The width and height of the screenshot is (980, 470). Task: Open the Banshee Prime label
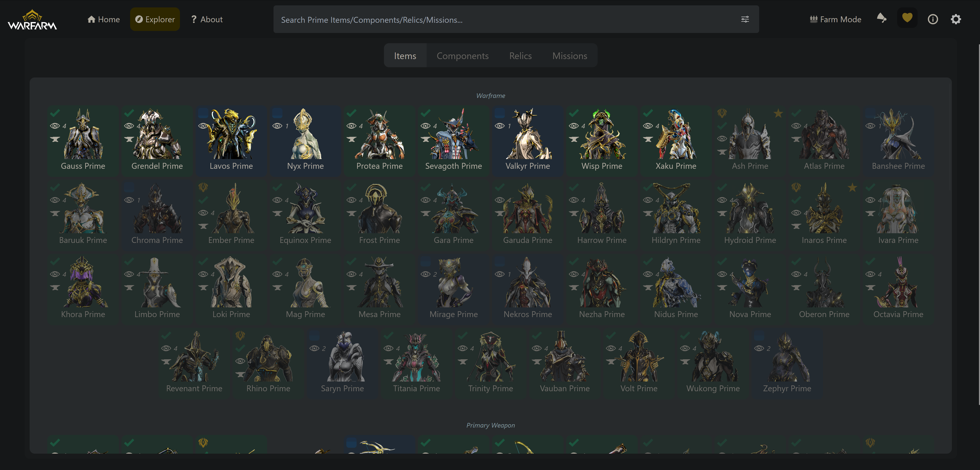(x=898, y=166)
